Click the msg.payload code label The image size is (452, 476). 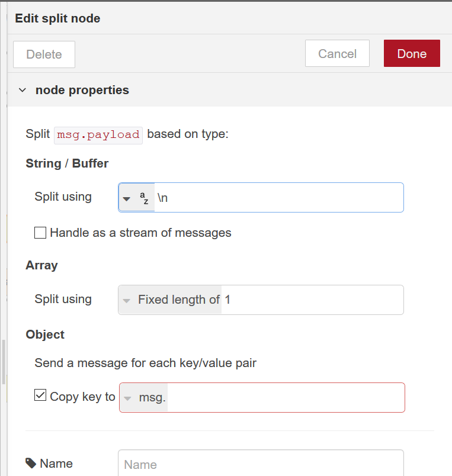[x=98, y=135]
